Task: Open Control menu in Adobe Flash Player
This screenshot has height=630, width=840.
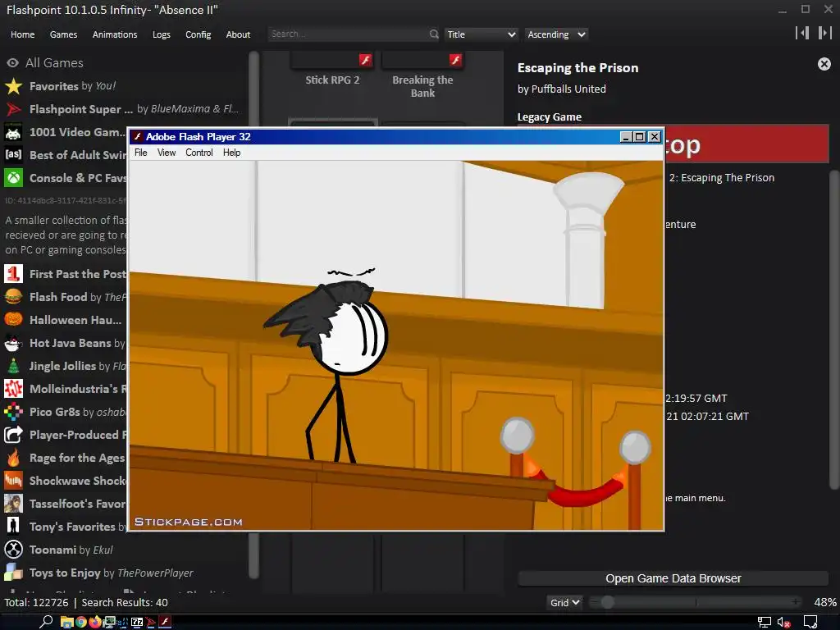Action: coord(199,153)
